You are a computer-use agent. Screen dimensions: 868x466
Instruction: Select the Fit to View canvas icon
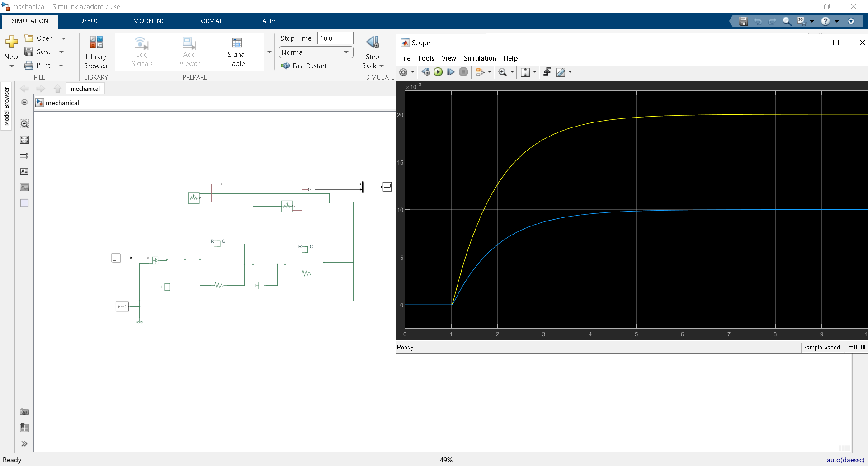pyautogui.click(x=24, y=140)
